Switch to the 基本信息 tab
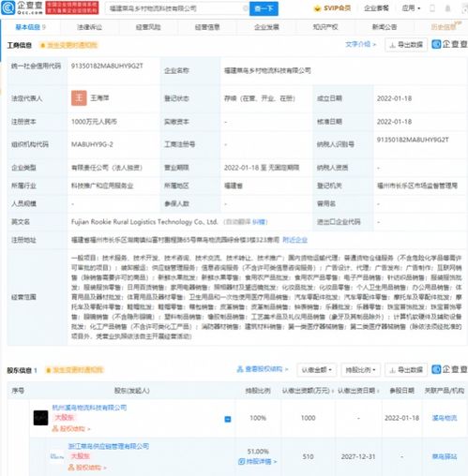This screenshot has height=476, width=468. coord(31,27)
